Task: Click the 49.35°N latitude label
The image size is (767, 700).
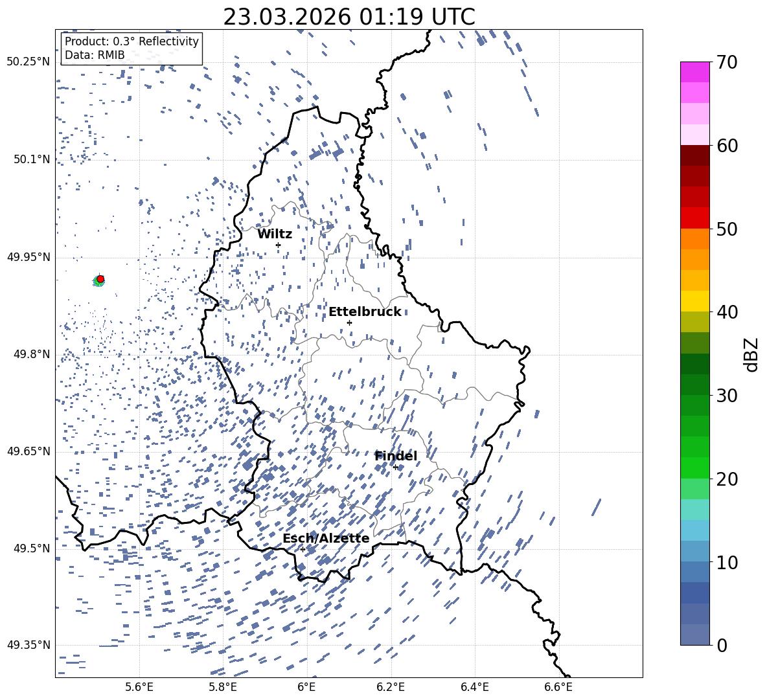Action: click(29, 645)
